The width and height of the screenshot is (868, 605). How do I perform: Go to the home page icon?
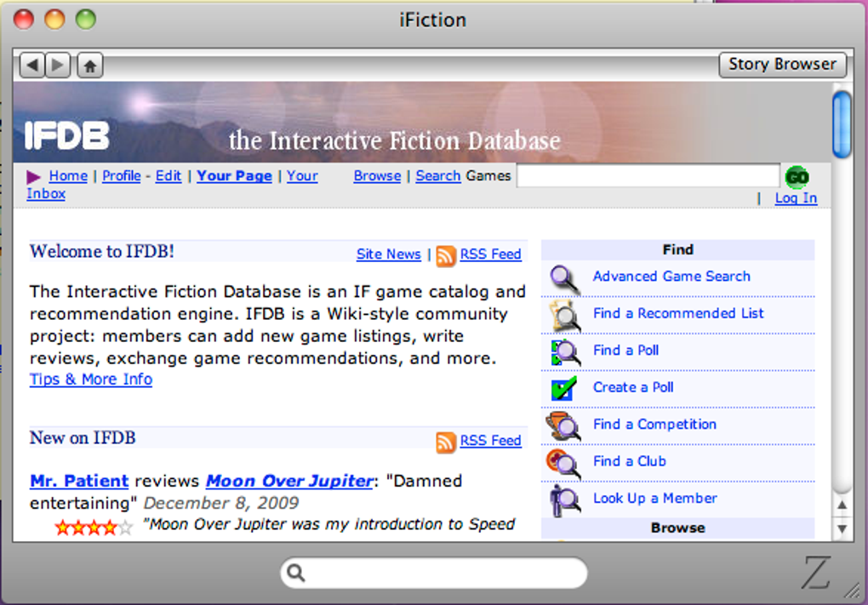coord(89,65)
